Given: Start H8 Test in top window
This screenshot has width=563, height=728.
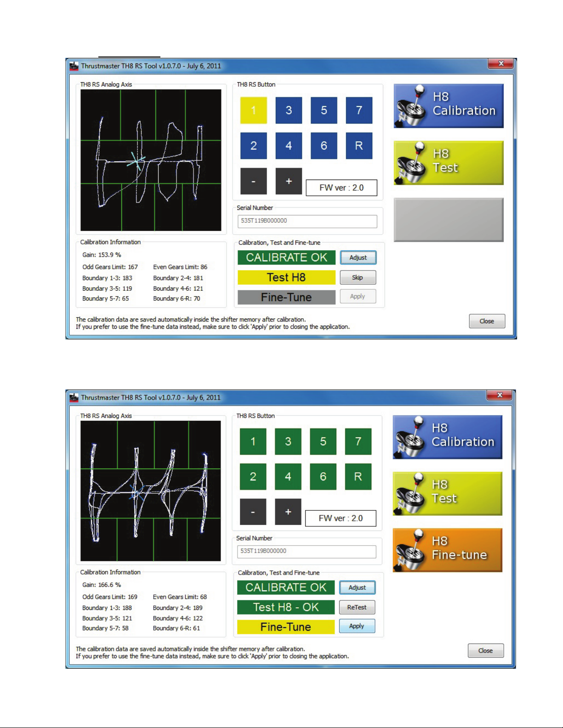Looking at the screenshot, I should pyautogui.click(x=449, y=163).
